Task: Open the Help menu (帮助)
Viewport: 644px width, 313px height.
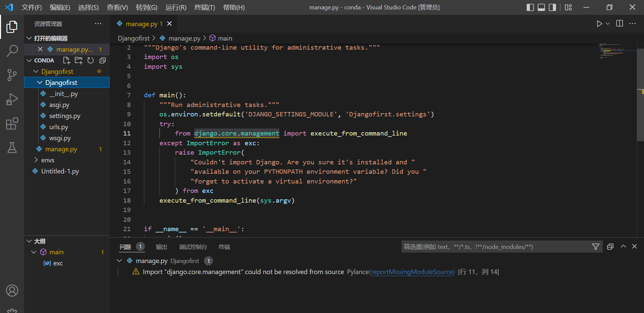Action: coord(234,7)
